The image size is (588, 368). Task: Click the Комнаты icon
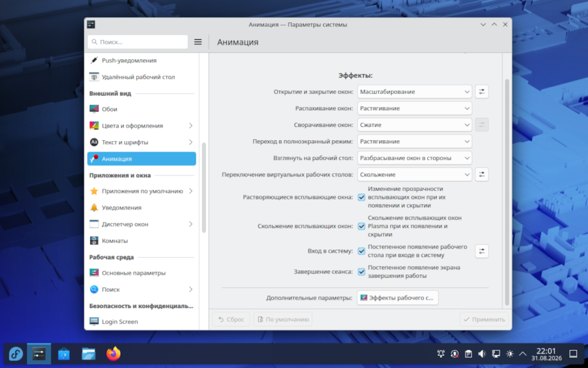tap(94, 240)
